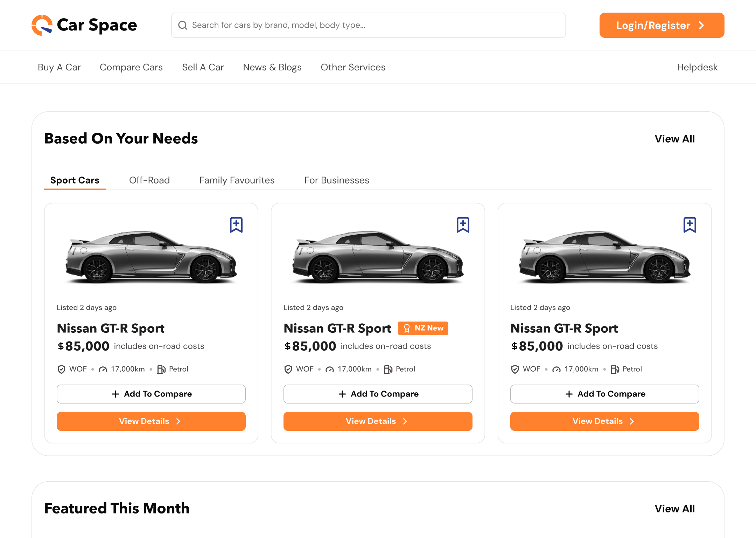Click first card's Nissan GT-R Sport title

pos(111,329)
